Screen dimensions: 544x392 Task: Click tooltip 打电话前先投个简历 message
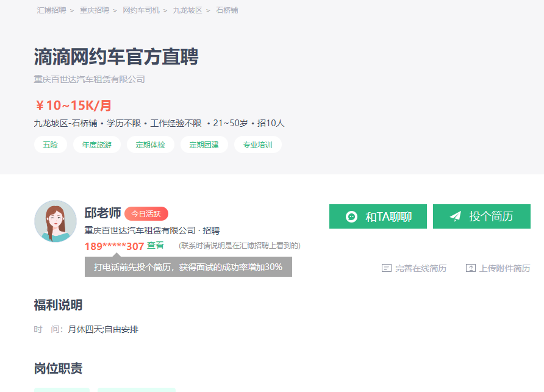(188, 267)
